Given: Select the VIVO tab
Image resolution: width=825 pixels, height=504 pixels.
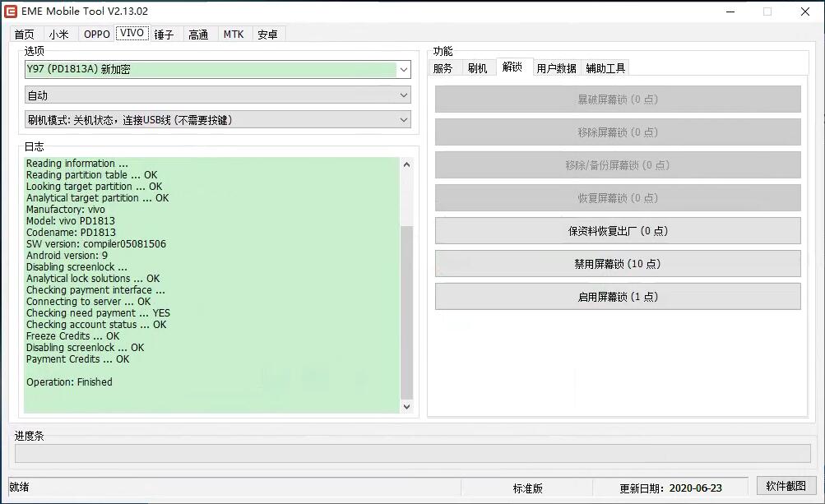Looking at the screenshot, I should tap(132, 33).
